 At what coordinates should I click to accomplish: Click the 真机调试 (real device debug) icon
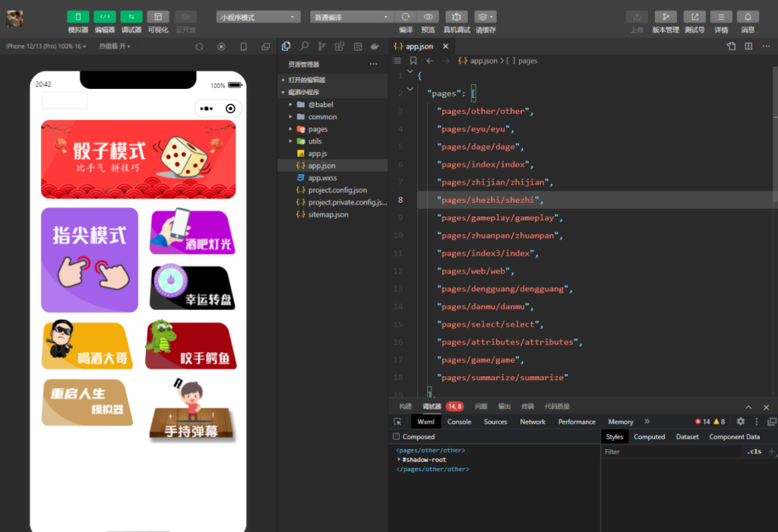[456, 17]
